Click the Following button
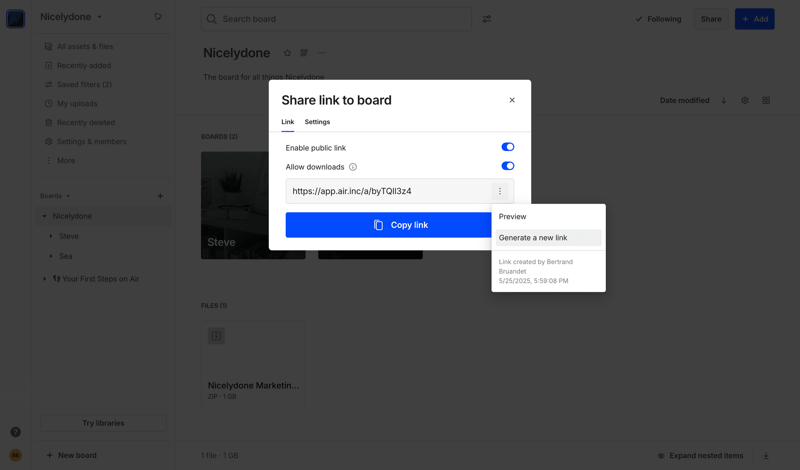This screenshot has height=470, width=800. coord(658,19)
